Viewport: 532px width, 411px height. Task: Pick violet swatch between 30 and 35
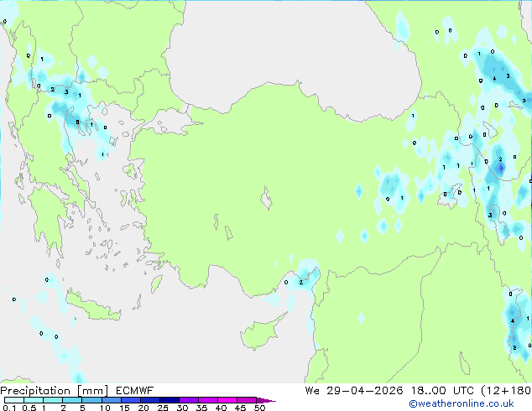coord(189,400)
